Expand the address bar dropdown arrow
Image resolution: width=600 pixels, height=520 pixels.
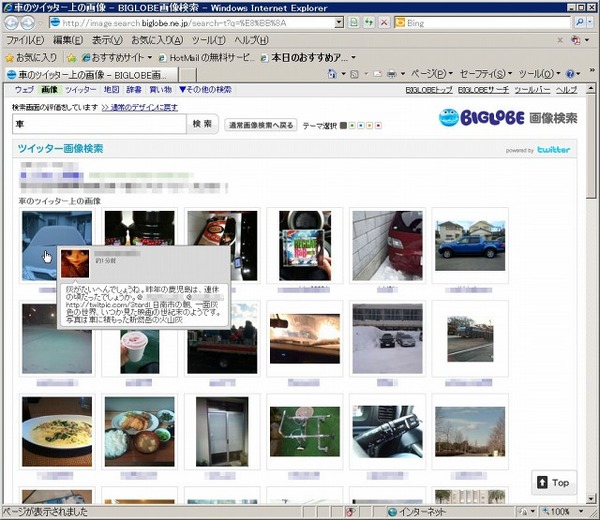click(339, 23)
